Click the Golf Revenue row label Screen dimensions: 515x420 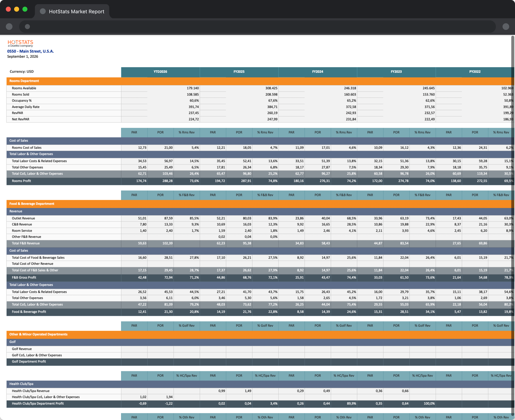coord(22,349)
